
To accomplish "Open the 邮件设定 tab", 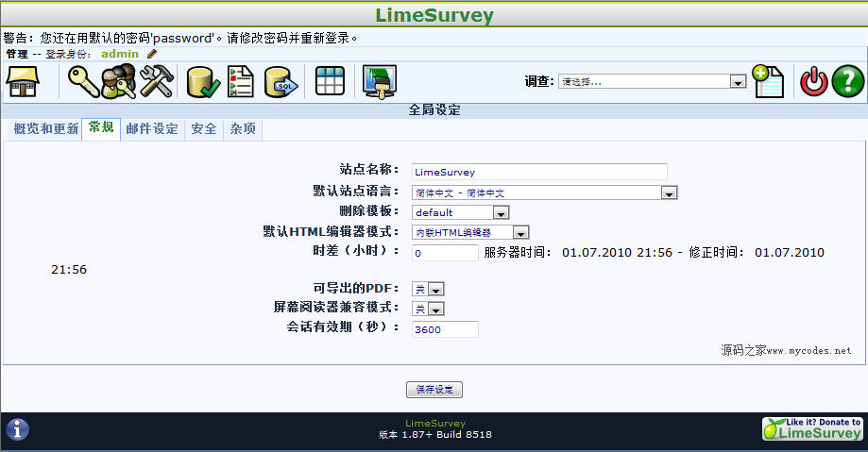I will 152,129.
